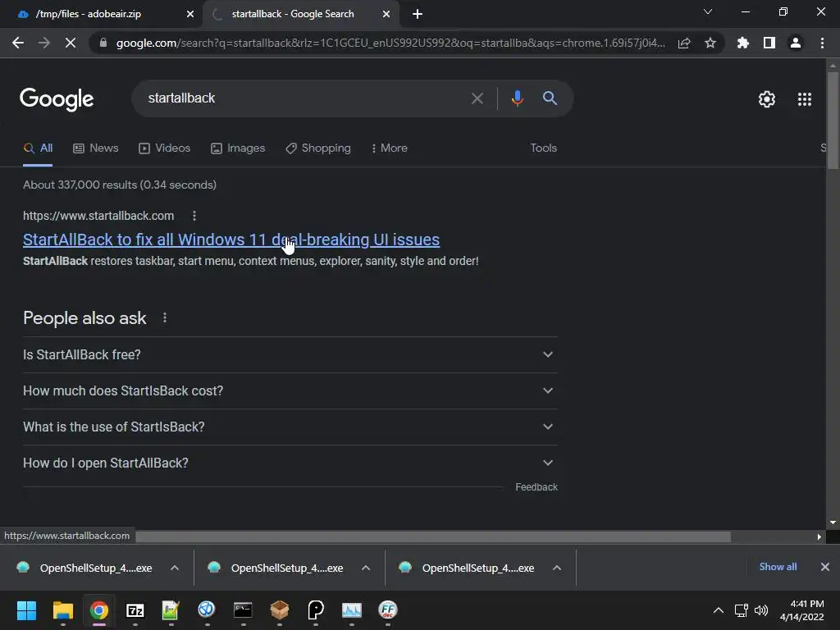840x630 pixels.
Task: Close the adobeair.zip tab
Action: (x=190, y=14)
